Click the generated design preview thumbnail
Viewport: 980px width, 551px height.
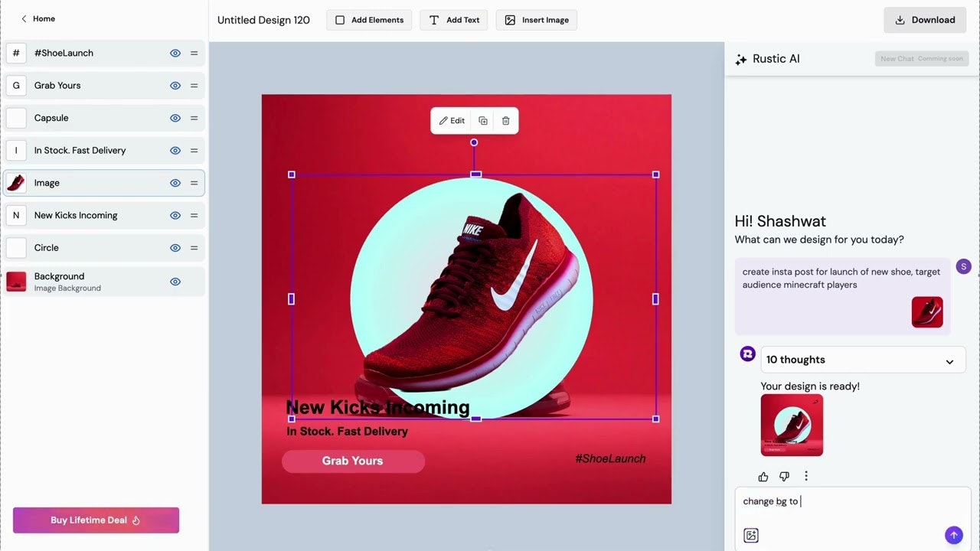point(792,425)
